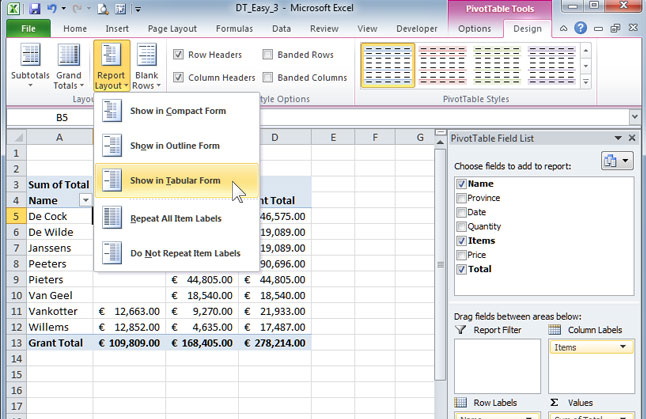Choose Show in Compact Form

click(x=177, y=110)
